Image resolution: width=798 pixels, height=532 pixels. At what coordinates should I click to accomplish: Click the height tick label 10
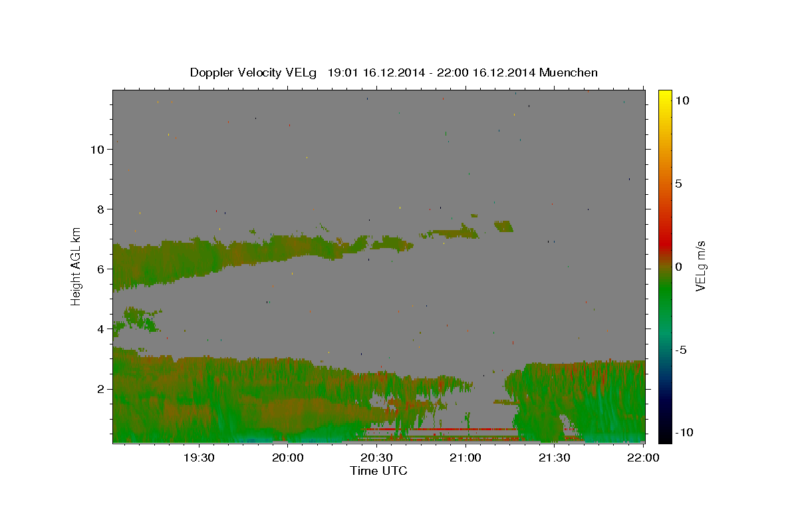tap(98, 149)
